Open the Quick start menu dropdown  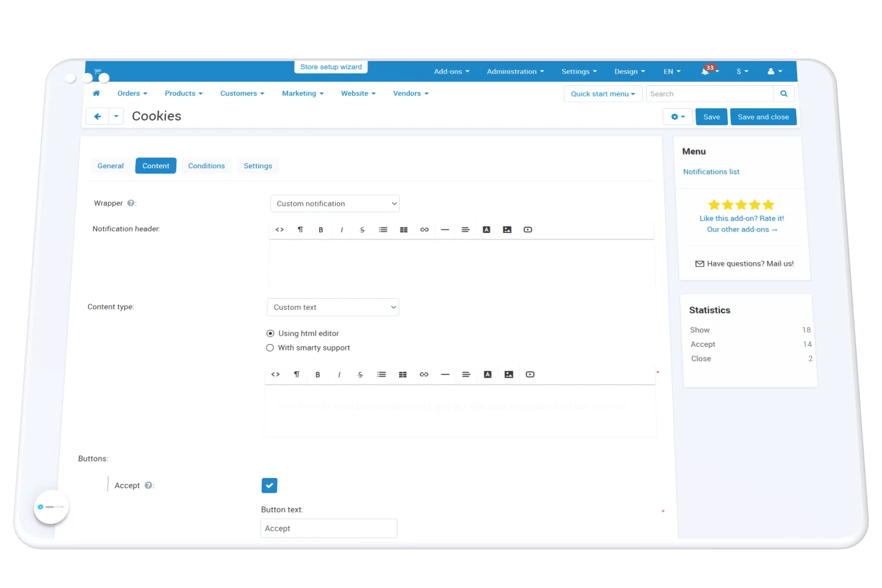603,94
